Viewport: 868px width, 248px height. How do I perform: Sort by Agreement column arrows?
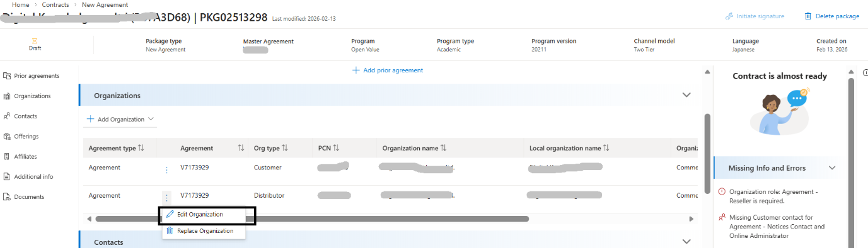[x=241, y=148]
